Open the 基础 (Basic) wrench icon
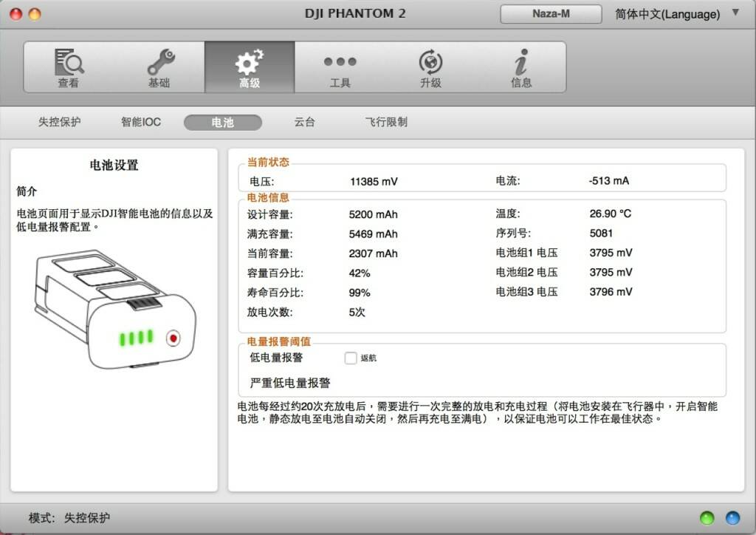Viewport: 756px width, 535px height. pos(159,67)
